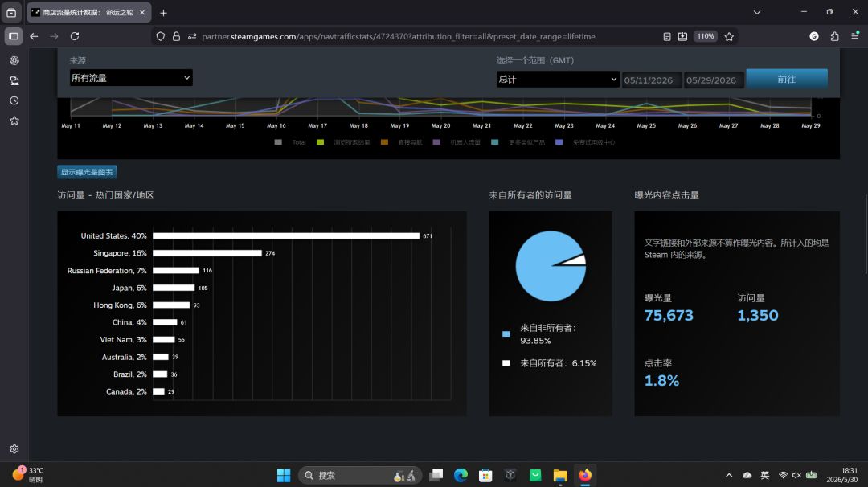Close the 商店流量统计数据 tab
Screen dimensions: 868x487
(x=142, y=12)
